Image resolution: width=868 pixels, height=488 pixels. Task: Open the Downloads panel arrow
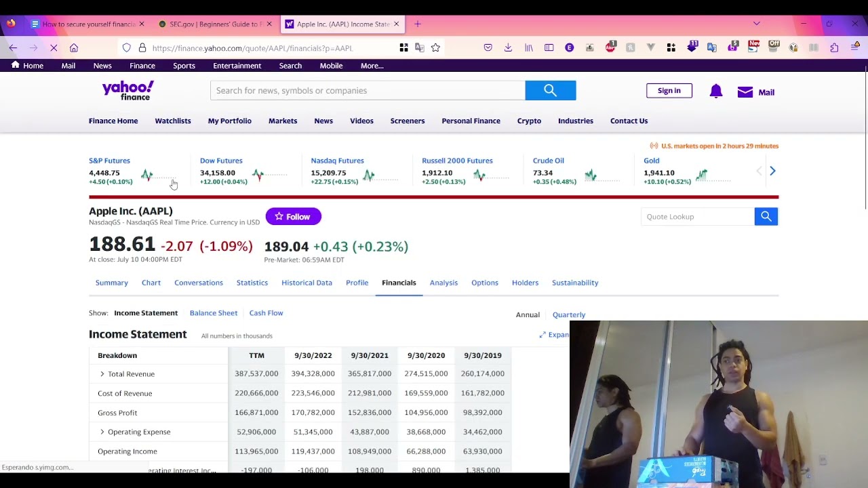508,47
